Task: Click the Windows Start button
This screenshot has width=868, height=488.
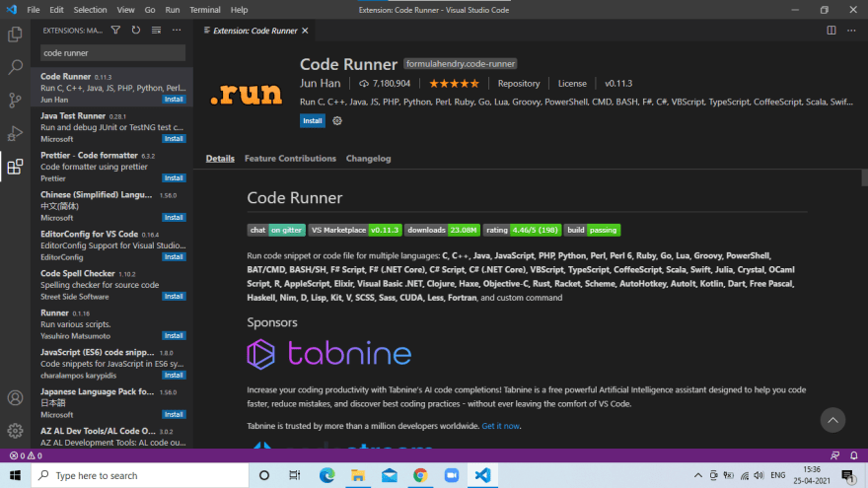Action: click(x=15, y=475)
